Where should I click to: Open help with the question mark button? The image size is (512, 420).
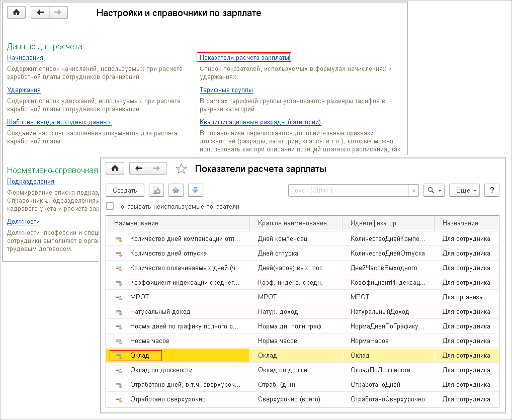coord(492,191)
